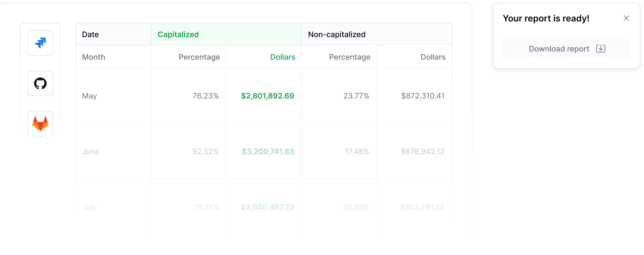Click the 17.48% June percentage cell

[x=357, y=151]
